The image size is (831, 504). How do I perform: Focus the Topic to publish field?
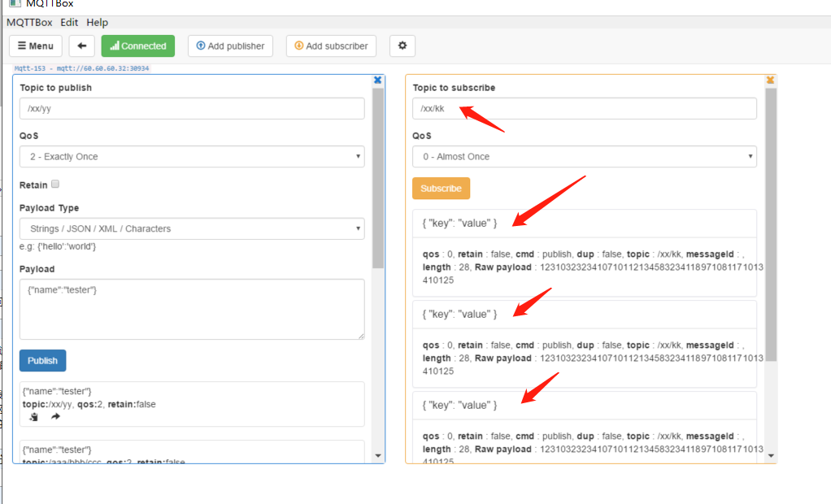tap(192, 109)
